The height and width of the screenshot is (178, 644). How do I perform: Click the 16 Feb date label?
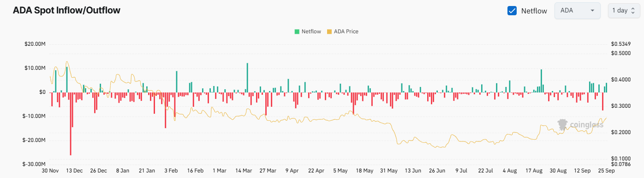point(196,171)
